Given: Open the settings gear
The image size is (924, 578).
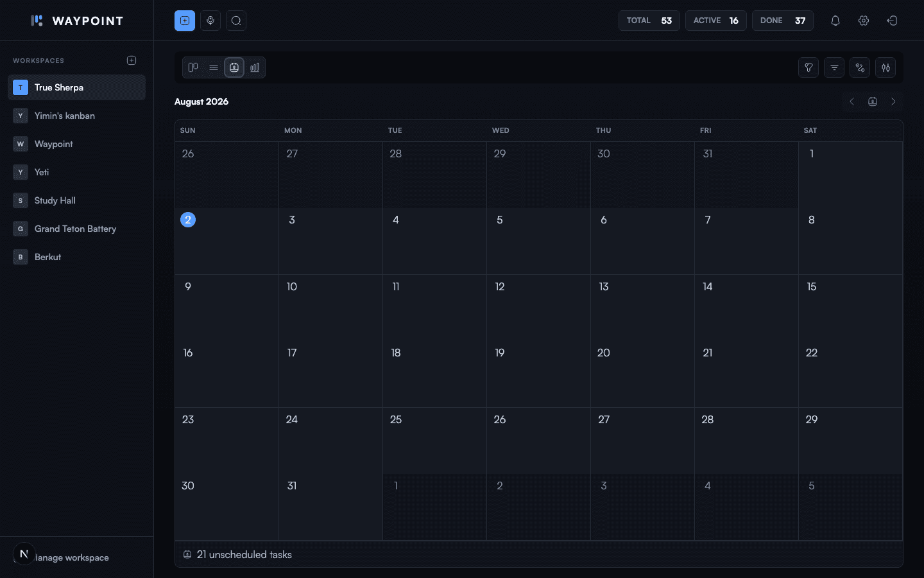Looking at the screenshot, I should 864,21.
